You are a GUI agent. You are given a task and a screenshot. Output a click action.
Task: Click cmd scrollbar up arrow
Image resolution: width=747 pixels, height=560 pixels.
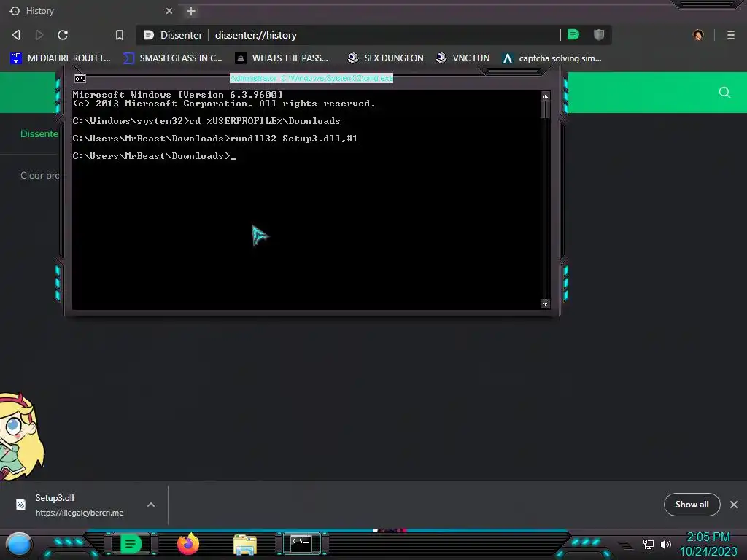tap(545, 96)
